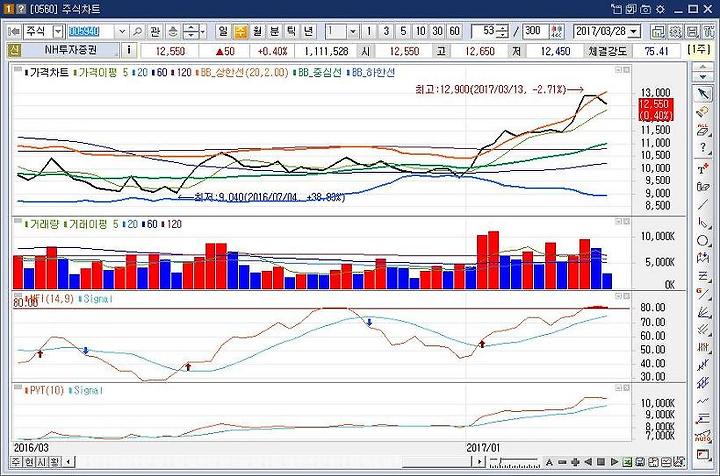Click the window number '1' tab in title bar

point(8,9)
